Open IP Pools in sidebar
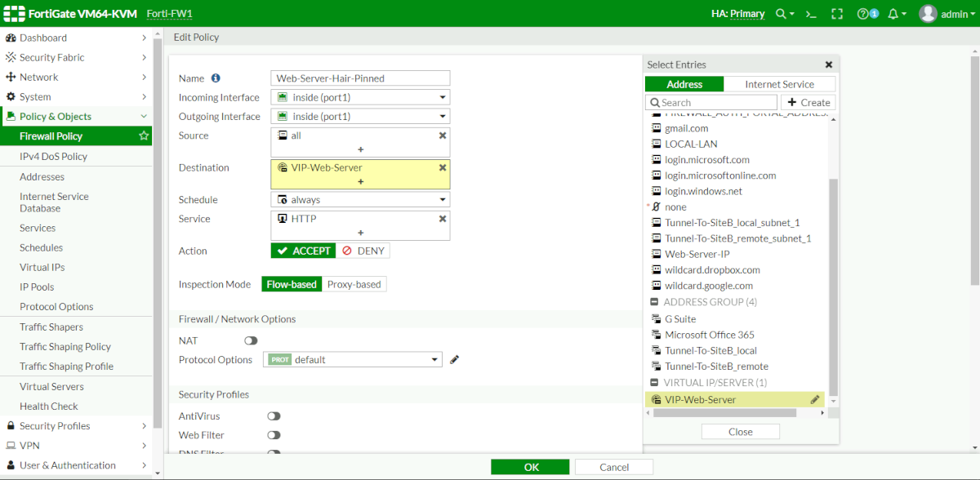The height and width of the screenshot is (480, 980). pos(37,287)
